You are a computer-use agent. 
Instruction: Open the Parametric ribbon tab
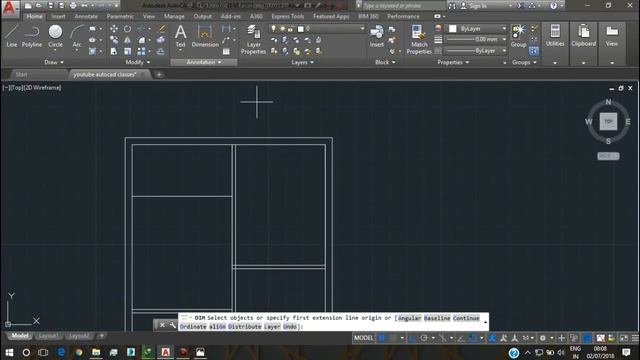(120, 16)
